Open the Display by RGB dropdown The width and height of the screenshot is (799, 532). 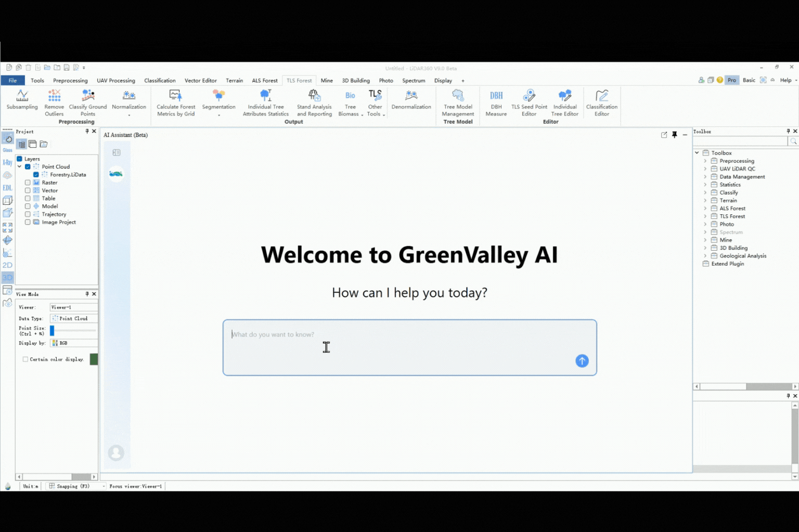point(74,343)
